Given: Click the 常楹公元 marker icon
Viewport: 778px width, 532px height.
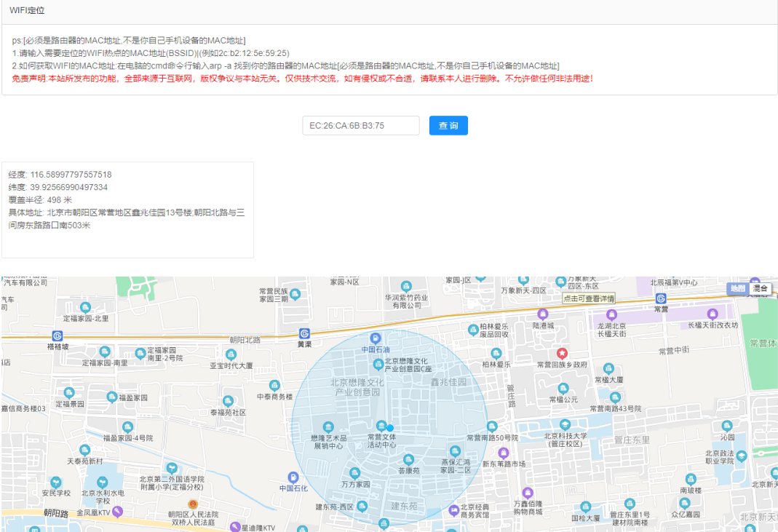Looking at the screenshot, I should tap(563, 388).
